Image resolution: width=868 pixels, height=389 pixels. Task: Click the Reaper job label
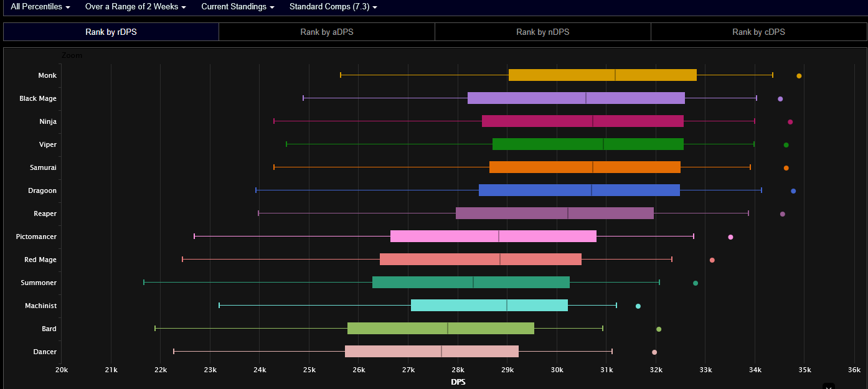45,213
